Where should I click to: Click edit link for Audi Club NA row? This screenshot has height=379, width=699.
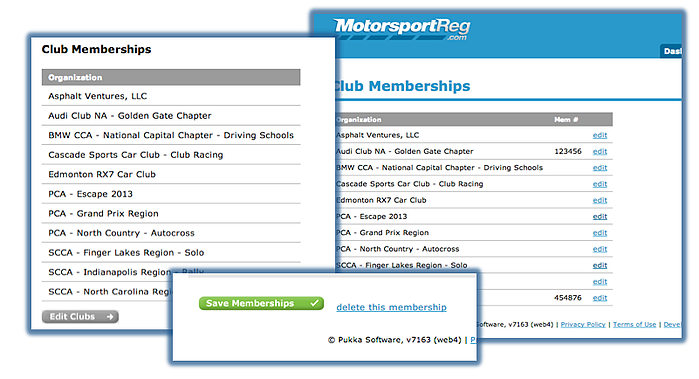coord(600,151)
